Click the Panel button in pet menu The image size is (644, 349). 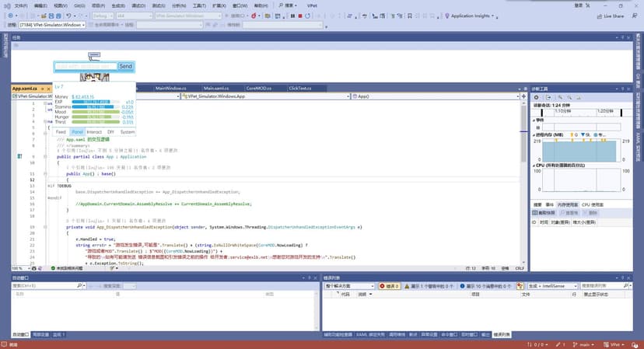coord(77,132)
